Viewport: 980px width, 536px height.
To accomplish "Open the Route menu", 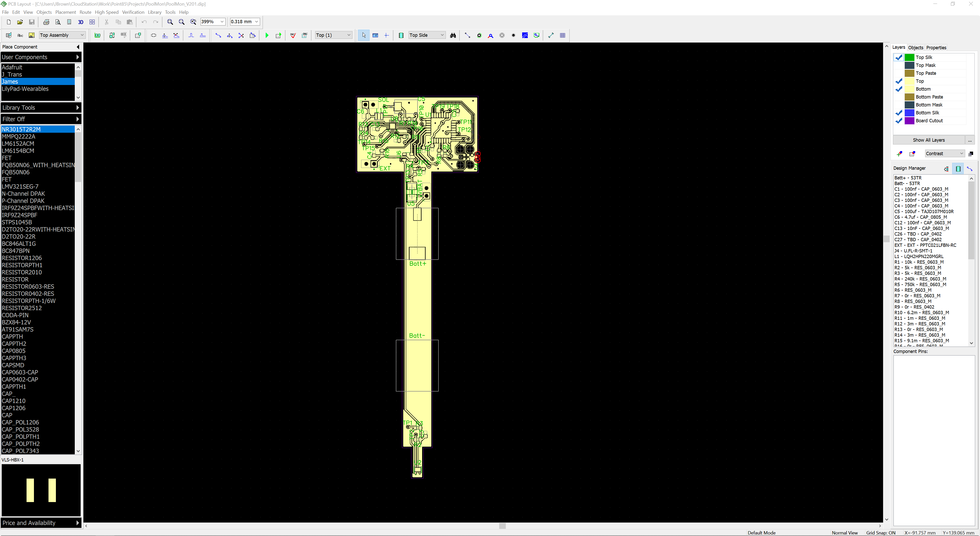I will point(85,12).
